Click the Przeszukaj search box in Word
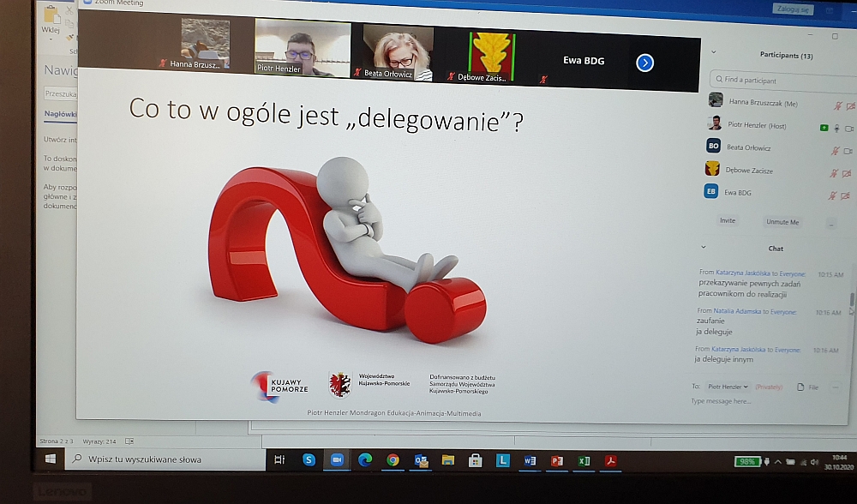The height and width of the screenshot is (504, 857). [60, 93]
